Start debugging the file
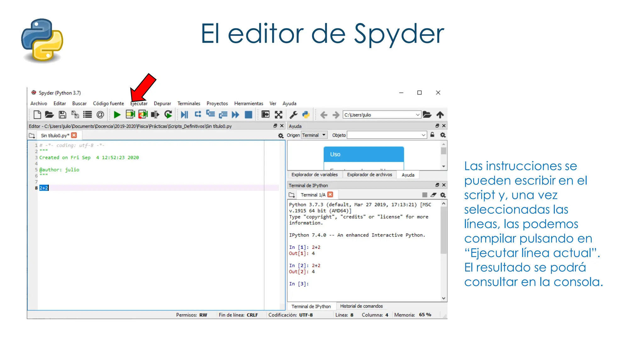 pyautogui.click(x=185, y=115)
